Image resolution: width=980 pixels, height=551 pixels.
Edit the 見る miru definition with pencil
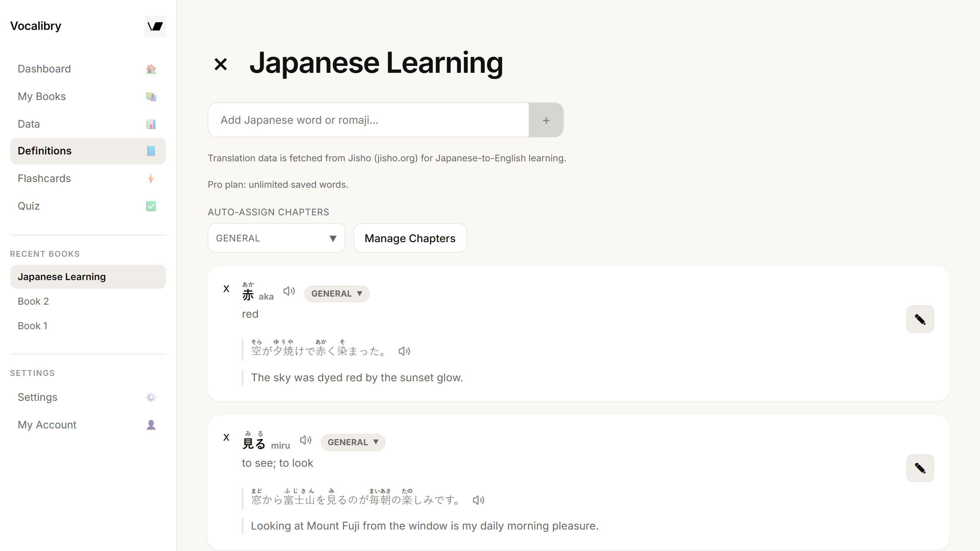(920, 468)
